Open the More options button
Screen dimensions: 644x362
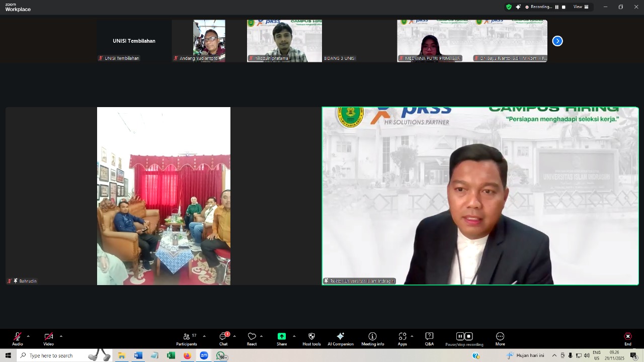click(x=500, y=339)
